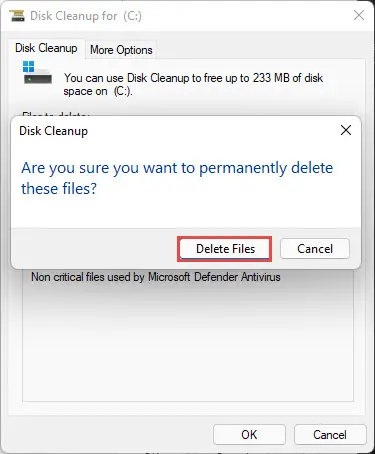Click the bottom Cancel button beside OK

(330, 435)
